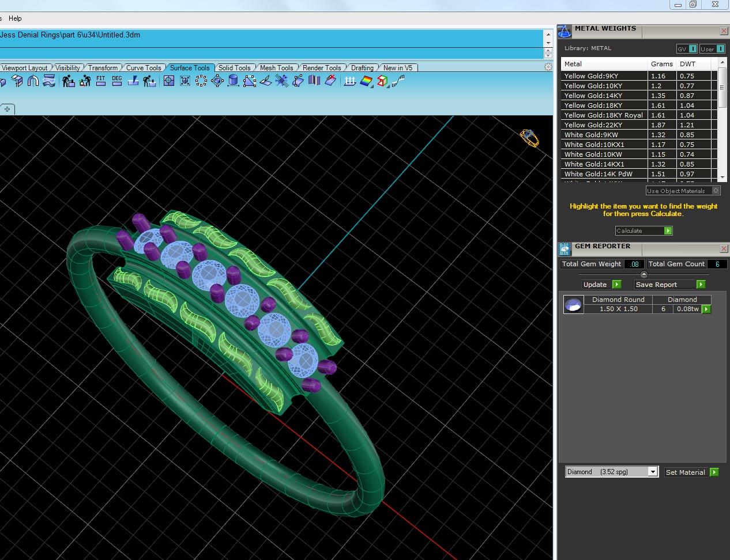Select the arch-shaped pipe tool icon
This screenshot has width=730, height=560.
point(33,81)
